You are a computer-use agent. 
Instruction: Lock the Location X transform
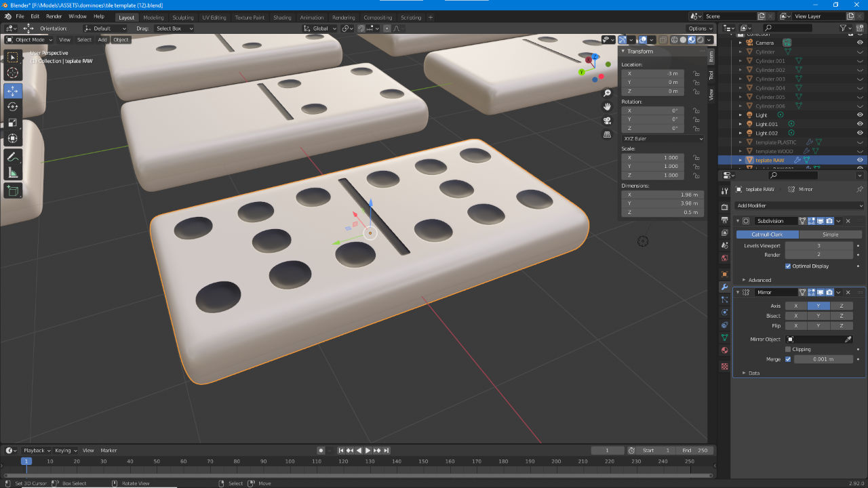pyautogui.click(x=696, y=73)
